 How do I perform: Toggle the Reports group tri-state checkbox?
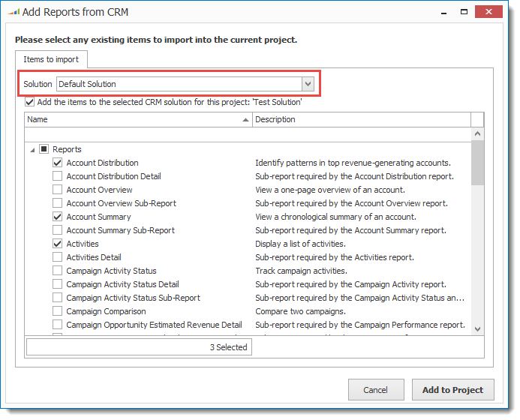pos(44,148)
